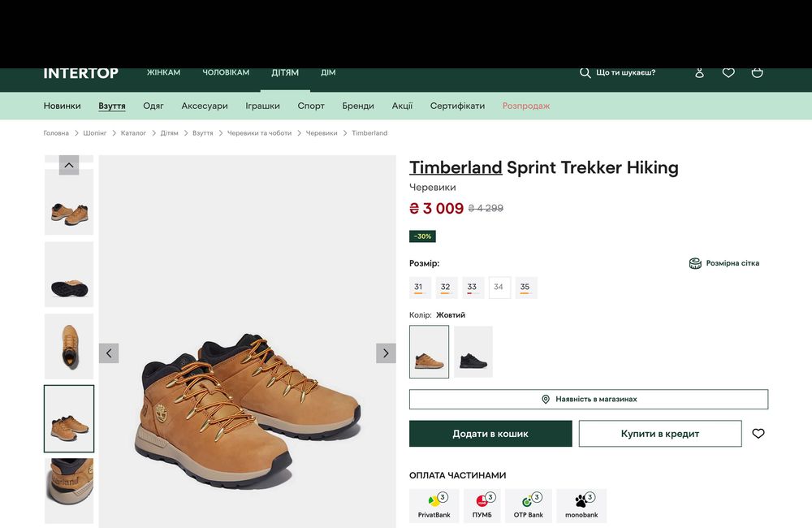This screenshot has width=812, height=528.
Task: Choose size 33
Action: click(x=473, y=288)
